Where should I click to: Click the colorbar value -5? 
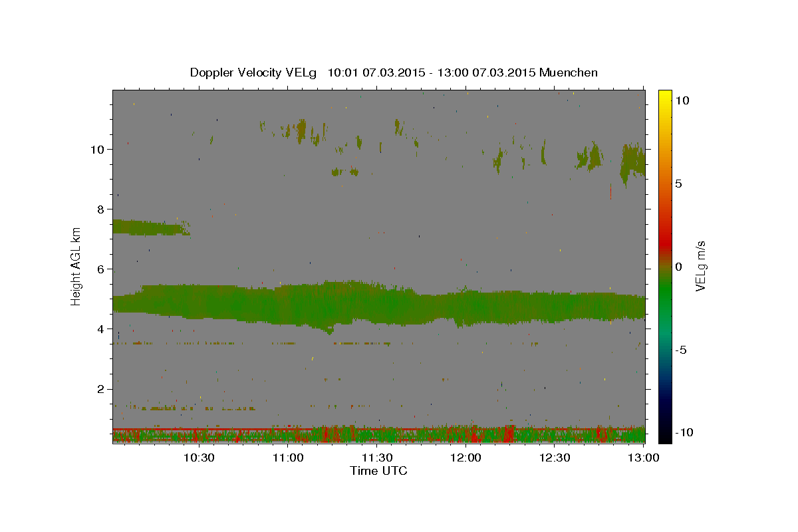click(x=681, y=350)
